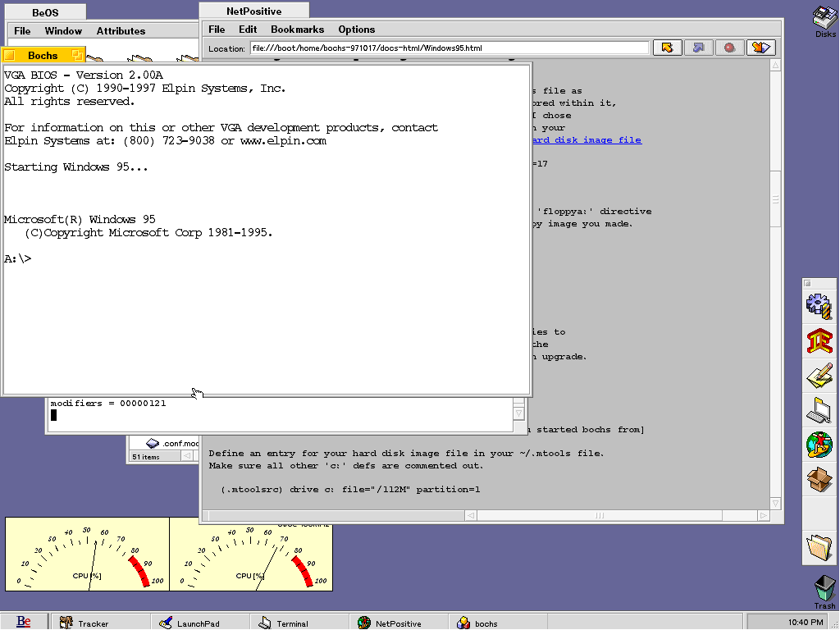Open the Window menu in BeOS Tracker window
The image size is (840, 630).
pos(63,31)
